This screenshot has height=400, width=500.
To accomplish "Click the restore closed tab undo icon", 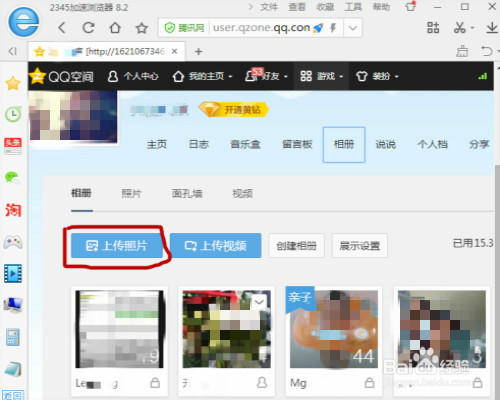I will point(487,51).
